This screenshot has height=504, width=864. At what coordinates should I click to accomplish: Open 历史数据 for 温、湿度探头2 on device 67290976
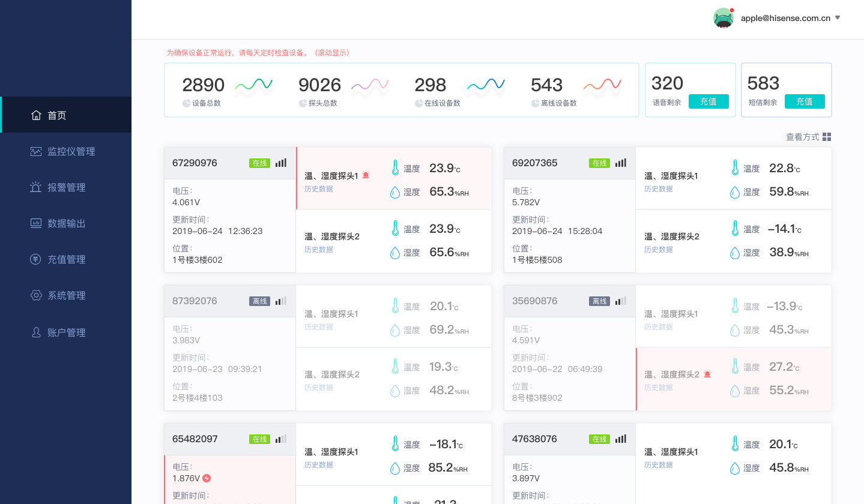click(319, 248)
